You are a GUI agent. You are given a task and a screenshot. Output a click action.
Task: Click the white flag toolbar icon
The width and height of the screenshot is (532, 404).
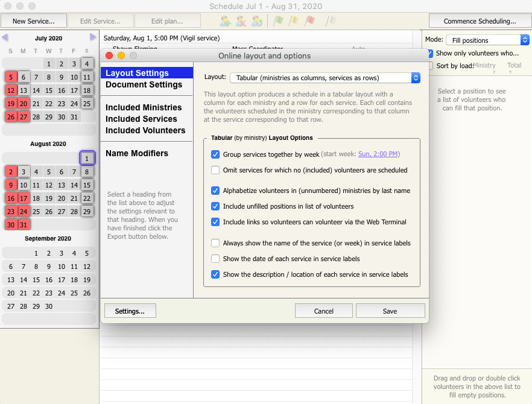click(x=331, y=21)
